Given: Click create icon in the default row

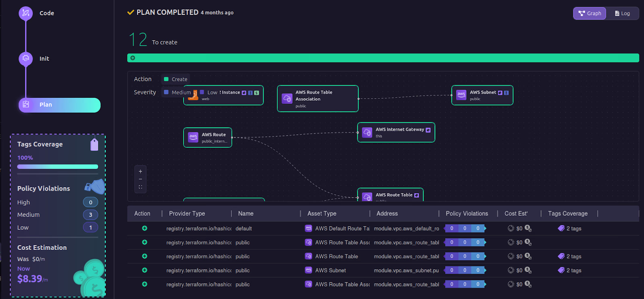Looking at the screenshot, I should click(144, 229).
